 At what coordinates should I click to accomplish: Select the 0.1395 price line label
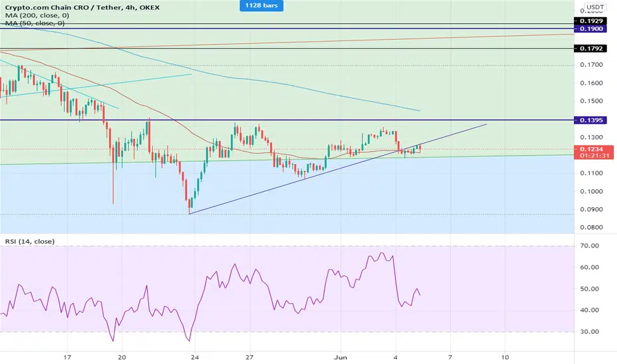click(x=591, y=120)
